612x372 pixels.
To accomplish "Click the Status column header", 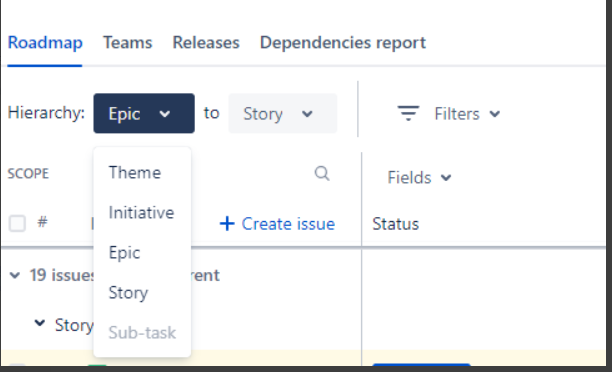I will point(395,224).
